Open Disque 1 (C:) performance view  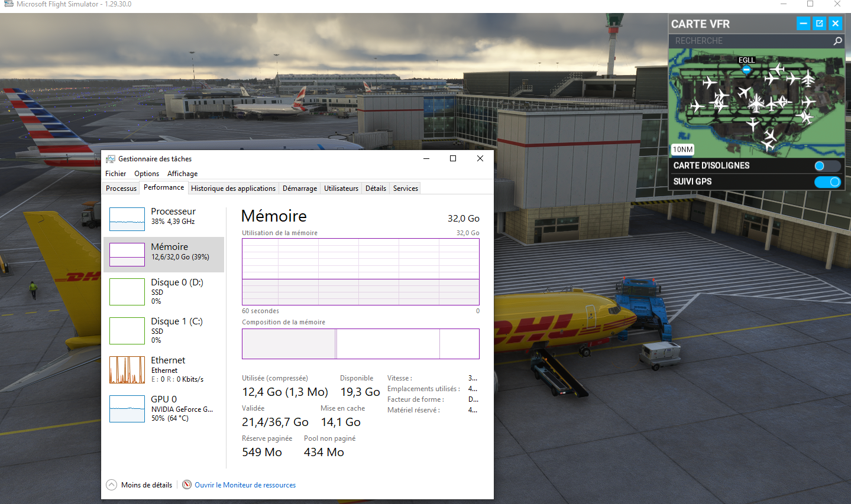click(x=164, y=331)
